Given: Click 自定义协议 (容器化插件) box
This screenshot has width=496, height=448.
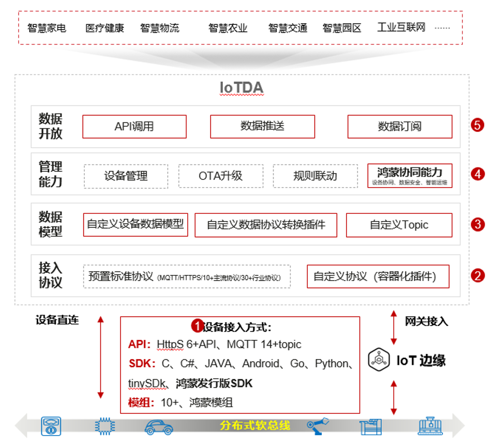Looking at the screenshot, I should pyautogui.click(x=378, y=276).
